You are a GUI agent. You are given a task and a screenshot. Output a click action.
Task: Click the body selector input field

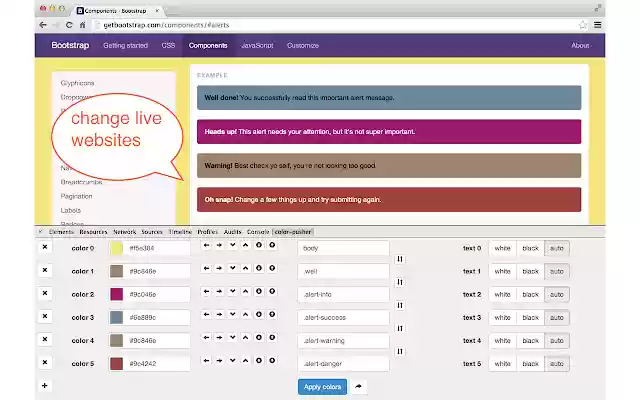tap(343, 248)
